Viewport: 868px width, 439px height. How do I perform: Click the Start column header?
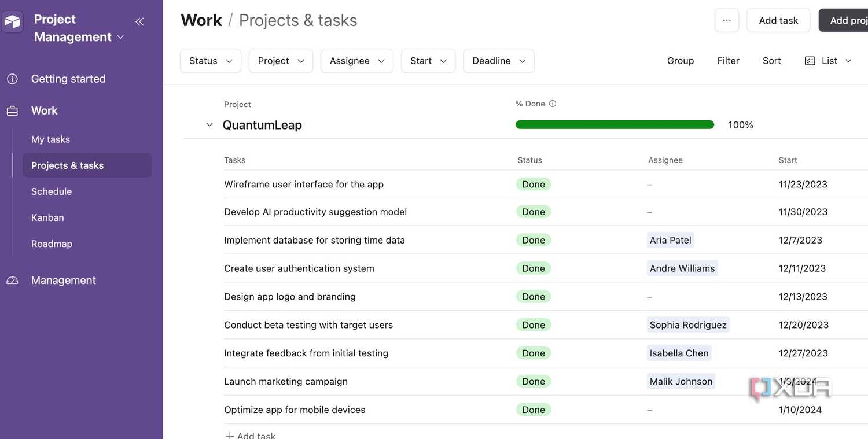point(788,160)
